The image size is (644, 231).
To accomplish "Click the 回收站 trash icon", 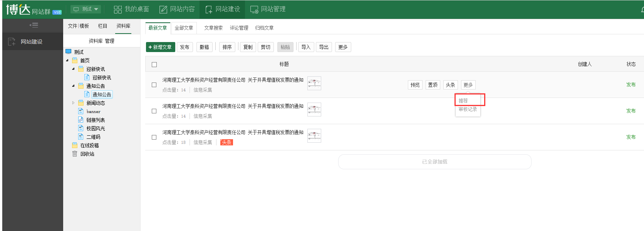I will click(x=75, y=154).
